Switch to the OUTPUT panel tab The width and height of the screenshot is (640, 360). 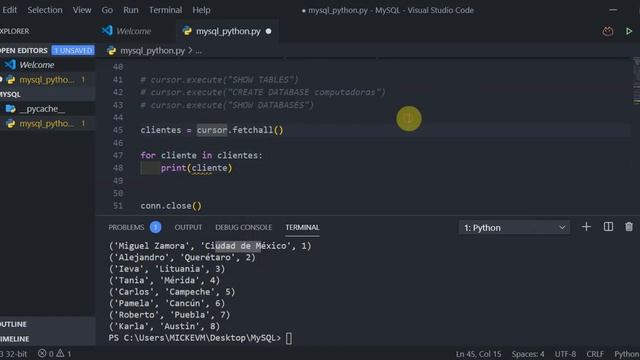point(188,227)
